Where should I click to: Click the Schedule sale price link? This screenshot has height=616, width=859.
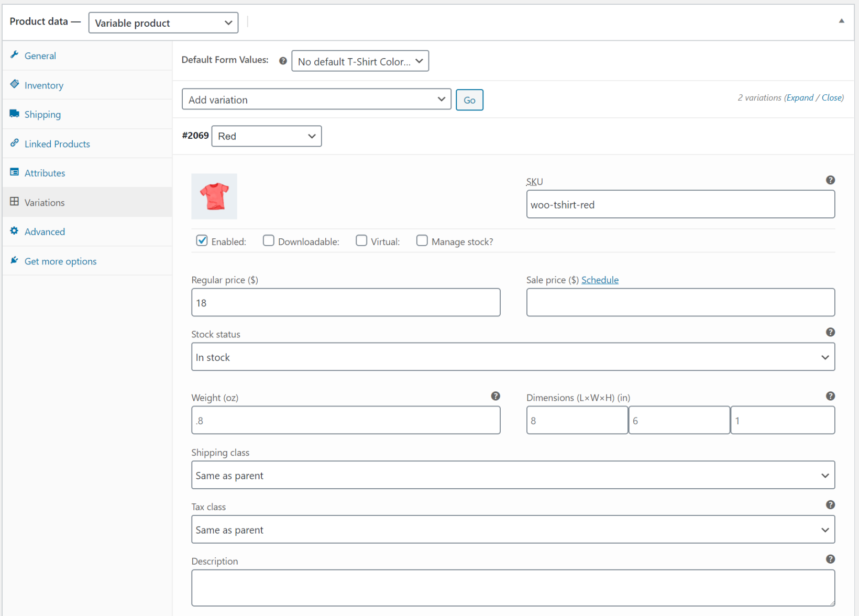(x=600, y=280)
